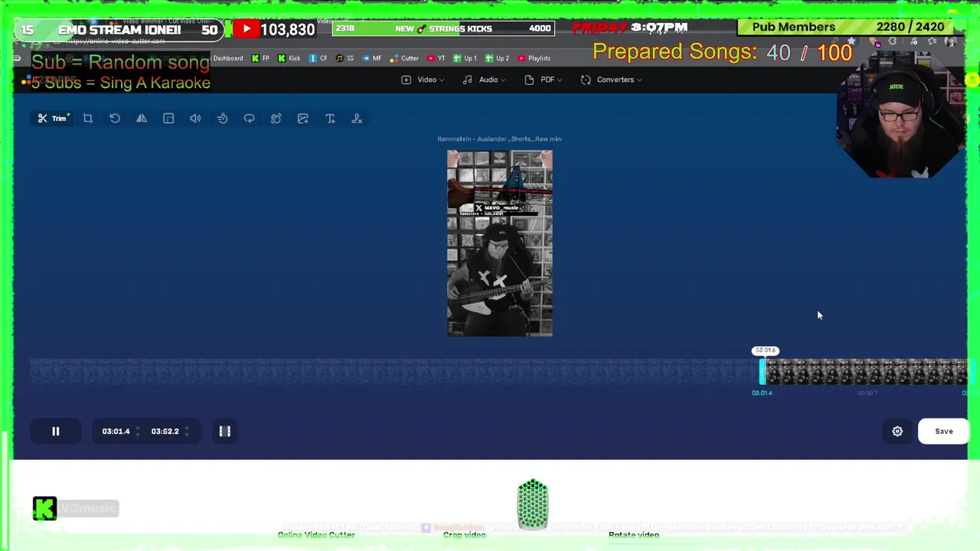This screenshot has width=980, height=551.
Task: Click the 03:01.6 playhead time bubble
Action: (x=765, y=350)
